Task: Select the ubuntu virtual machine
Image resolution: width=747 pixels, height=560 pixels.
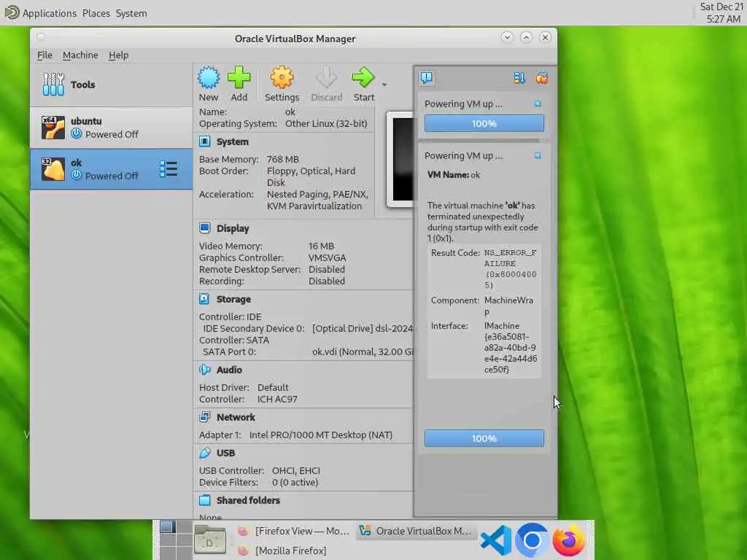Action: 112,128
